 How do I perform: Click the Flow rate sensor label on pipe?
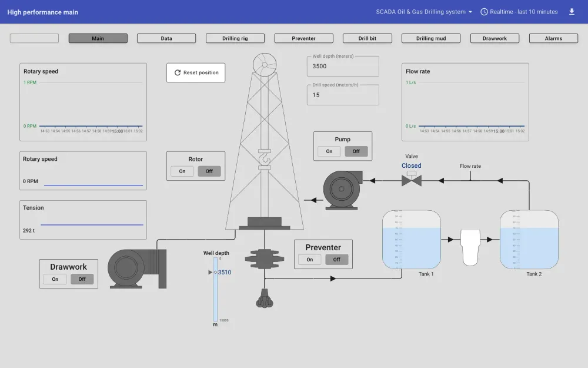pyautogui.click(x=470, y=166)
